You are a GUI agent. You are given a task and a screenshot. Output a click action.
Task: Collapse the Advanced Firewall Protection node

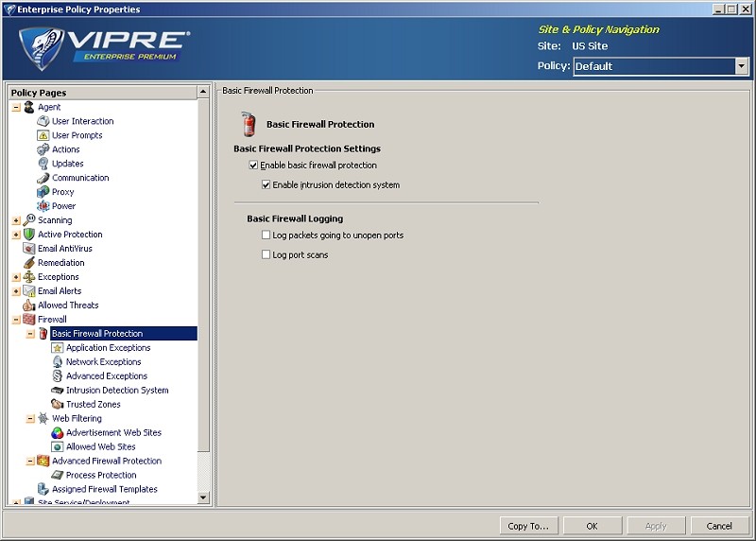tap(30, 461)
